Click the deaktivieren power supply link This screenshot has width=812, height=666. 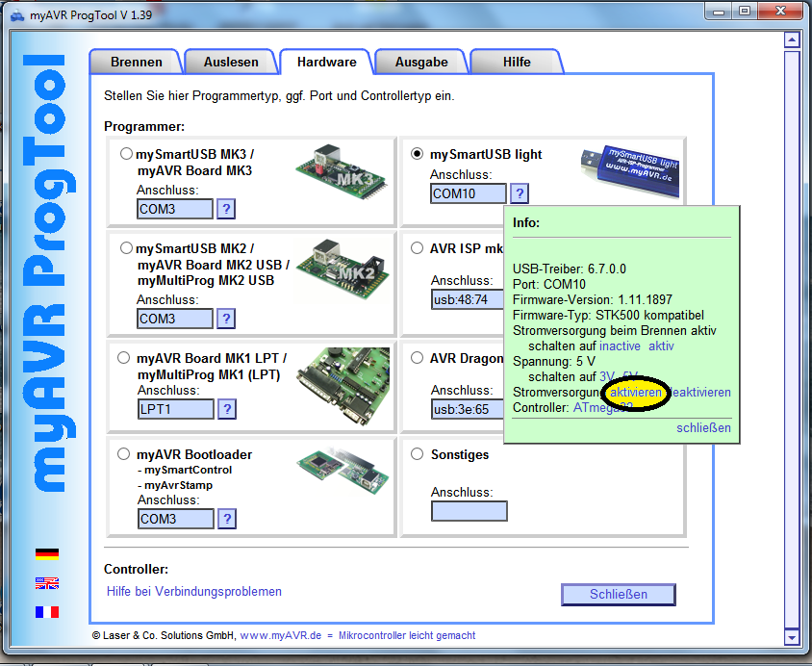[700, 393]
